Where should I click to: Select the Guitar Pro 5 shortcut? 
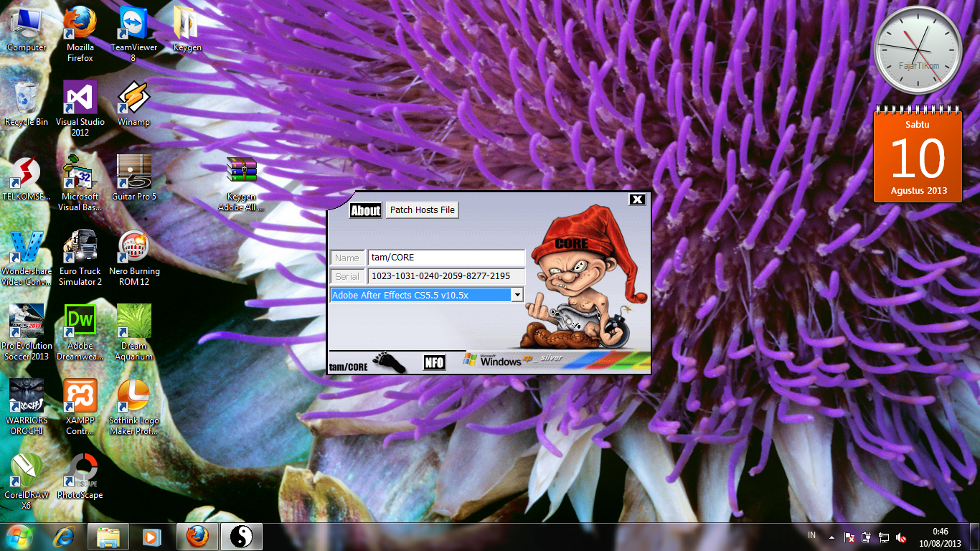coord(133,179)
